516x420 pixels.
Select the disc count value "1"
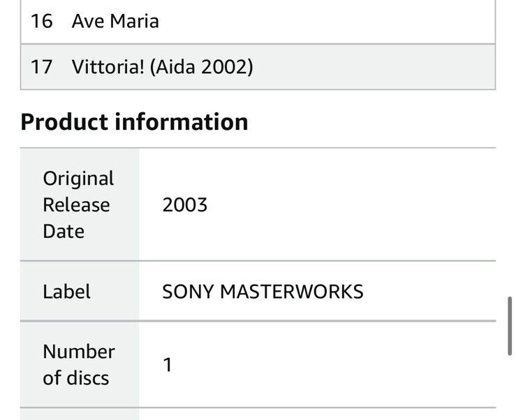click(168, 365)
